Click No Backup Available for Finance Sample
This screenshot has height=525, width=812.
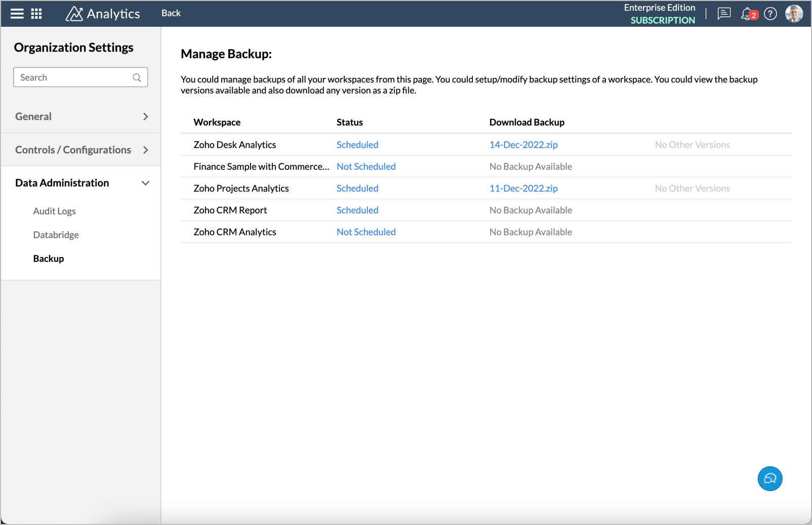point(531,166)
